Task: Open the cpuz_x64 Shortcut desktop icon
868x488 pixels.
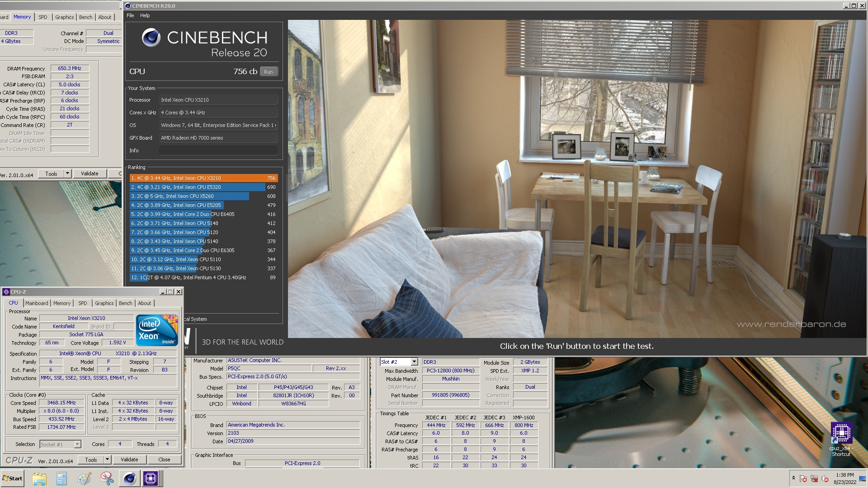Action: [841, 439]
